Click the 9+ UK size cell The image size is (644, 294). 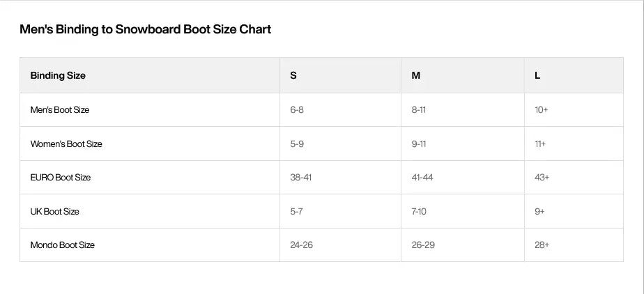pyautogui.click(x=574, y=212)
